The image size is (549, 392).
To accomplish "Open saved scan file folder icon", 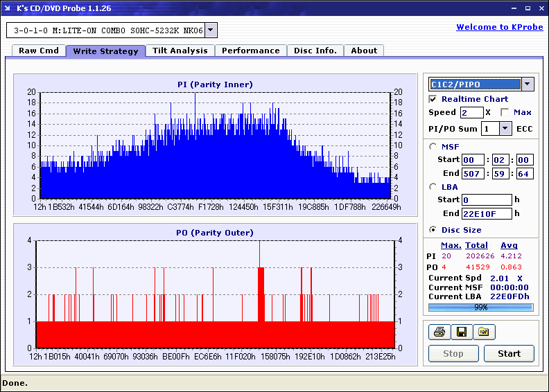I will coord(484,332).
